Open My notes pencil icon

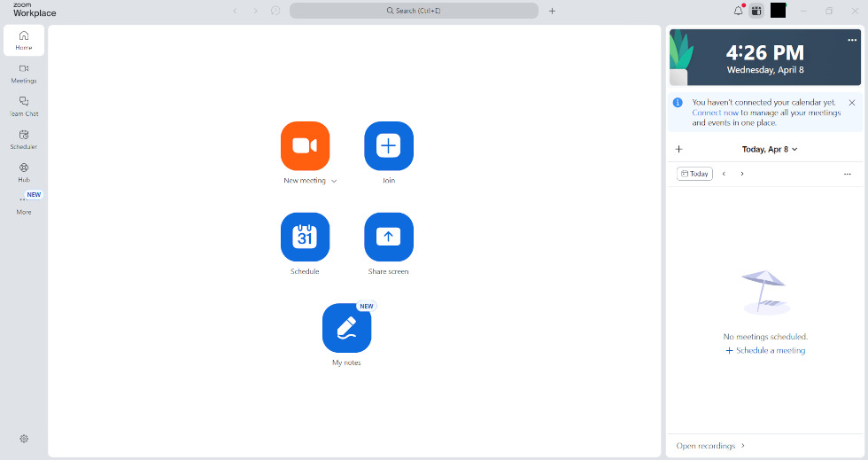pyautogui.click(x=346, y=328)
